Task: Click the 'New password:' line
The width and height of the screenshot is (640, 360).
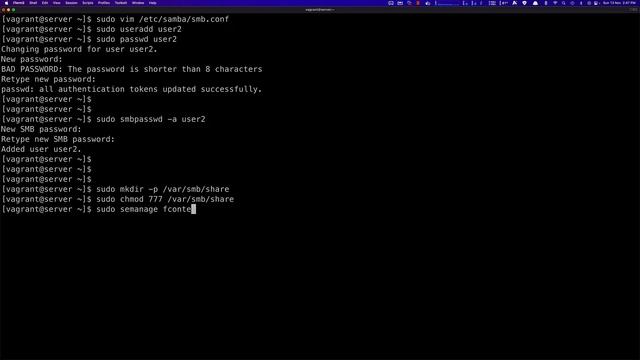Action: point(32,59)
